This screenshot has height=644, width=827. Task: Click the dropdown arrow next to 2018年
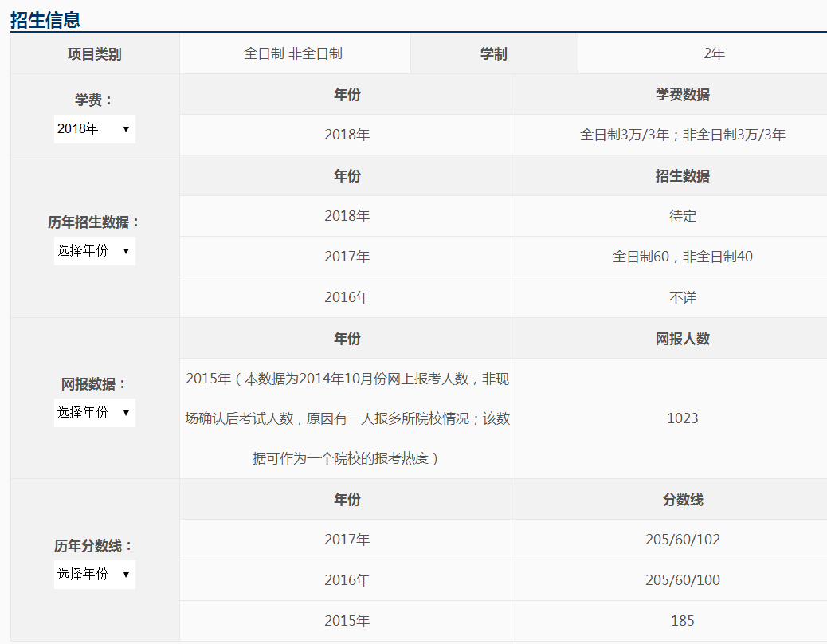(126, 128)
